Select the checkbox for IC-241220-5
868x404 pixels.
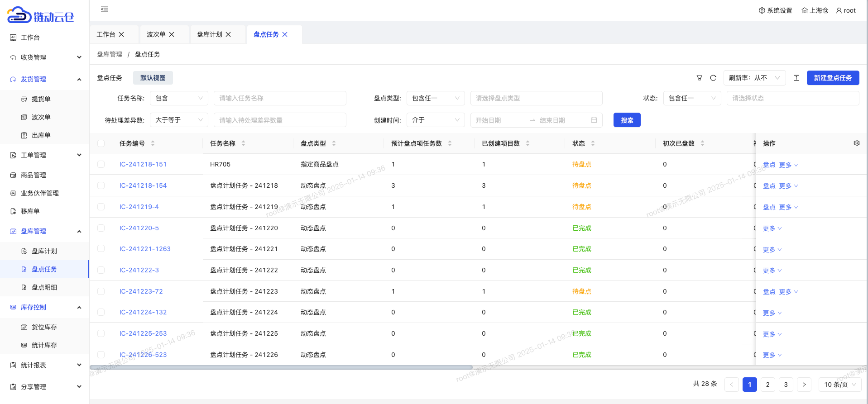pos(101,228)
